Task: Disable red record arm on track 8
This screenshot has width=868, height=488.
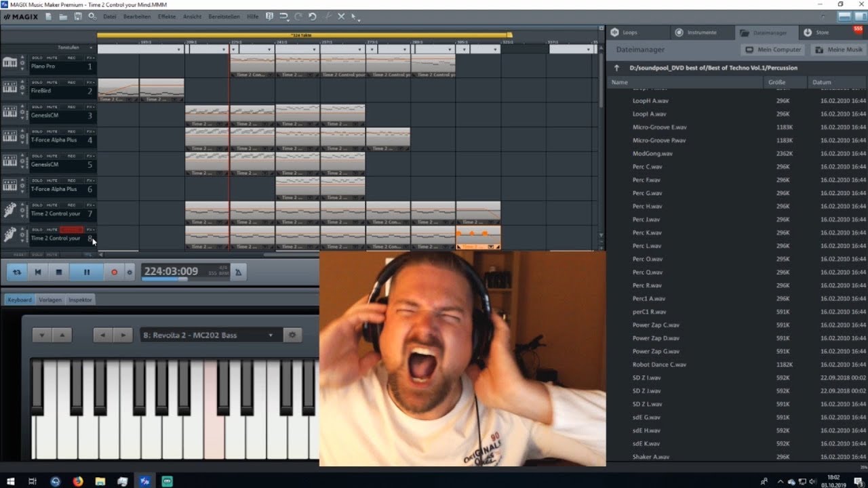Action: pos(71,230)
